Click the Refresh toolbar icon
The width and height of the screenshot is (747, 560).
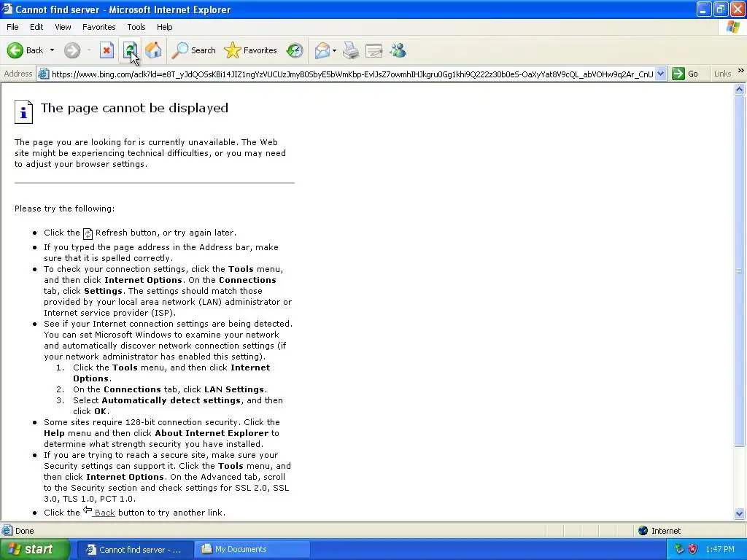pos(130,50)
